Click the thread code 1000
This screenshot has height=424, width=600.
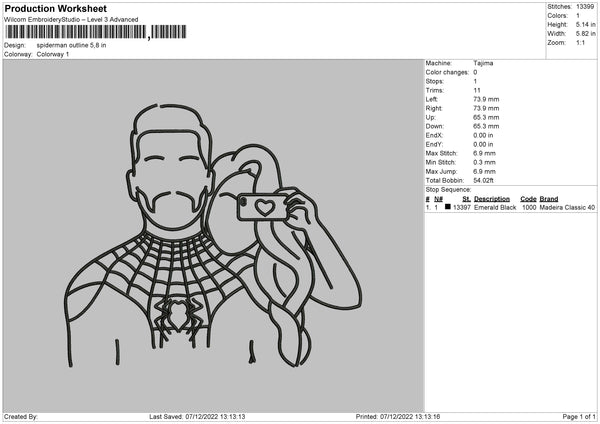529,207
